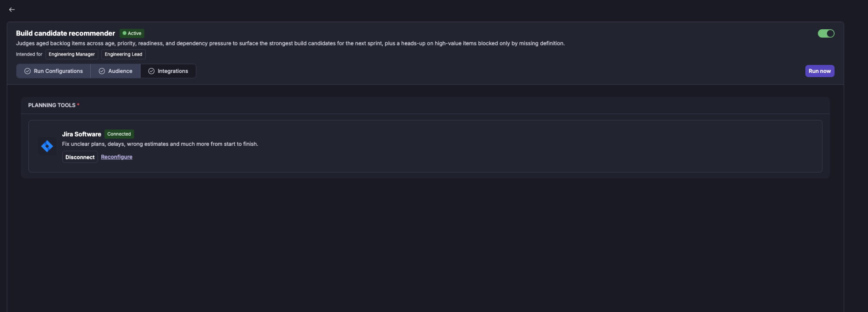Click the checkmark icon beside Integrations
Screen dimensions: 868x312
click(151, 71)
